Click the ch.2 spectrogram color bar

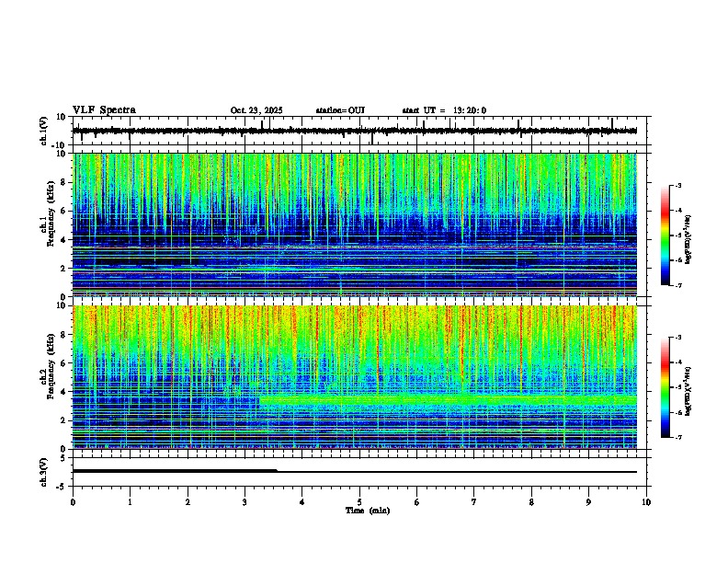tap(665, 387)
